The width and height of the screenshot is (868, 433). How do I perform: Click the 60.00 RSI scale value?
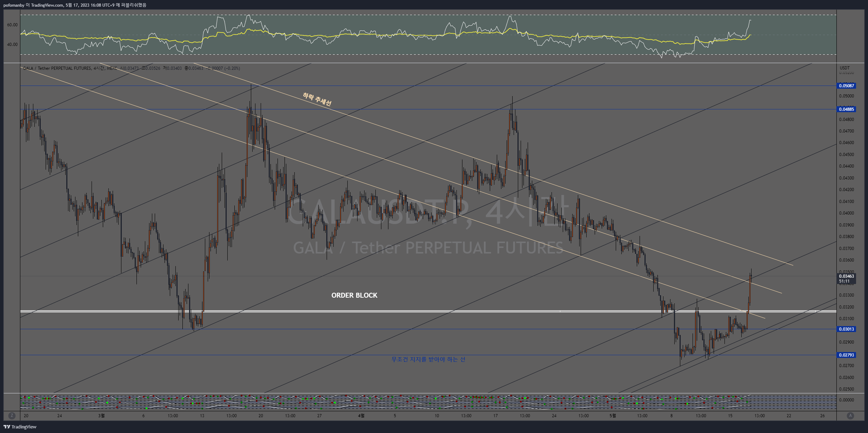tap(12, 25)
